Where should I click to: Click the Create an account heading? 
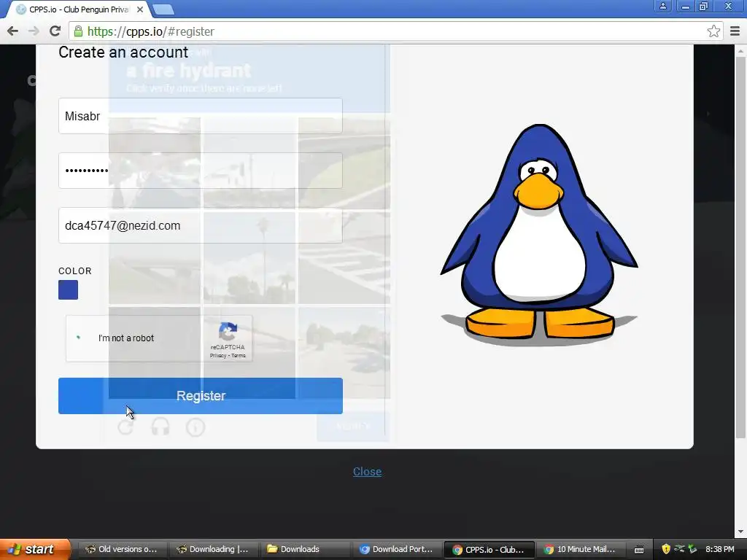[x=123, y=52]
